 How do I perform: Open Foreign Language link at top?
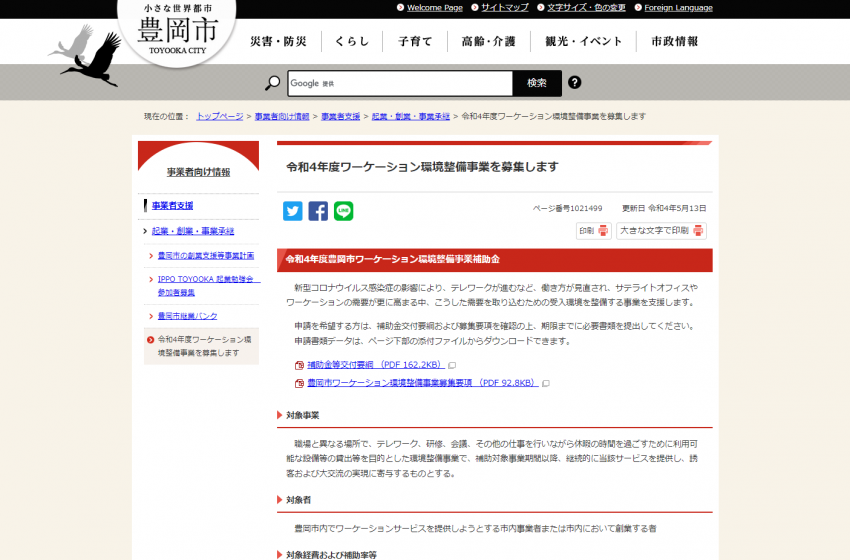678,7
